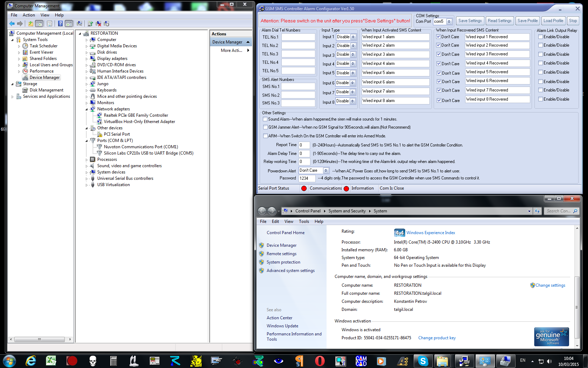Expand Services and Applications in console tree

tap(13, 96)
